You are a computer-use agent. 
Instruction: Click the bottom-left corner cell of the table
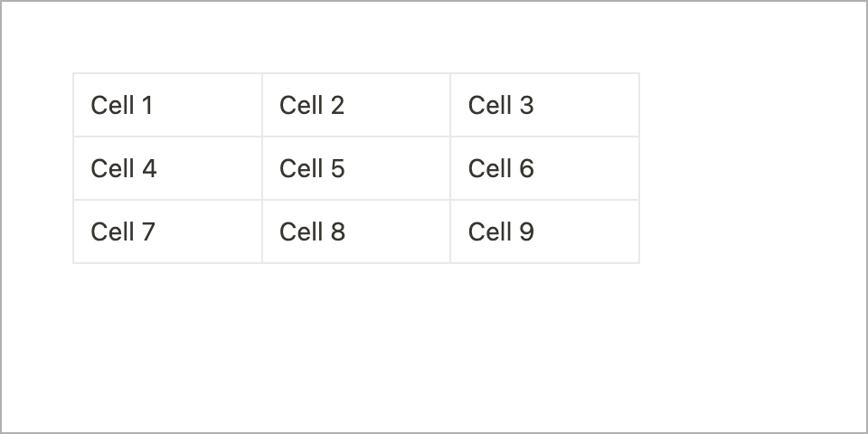pyautogui.click(x=167, y=231)
